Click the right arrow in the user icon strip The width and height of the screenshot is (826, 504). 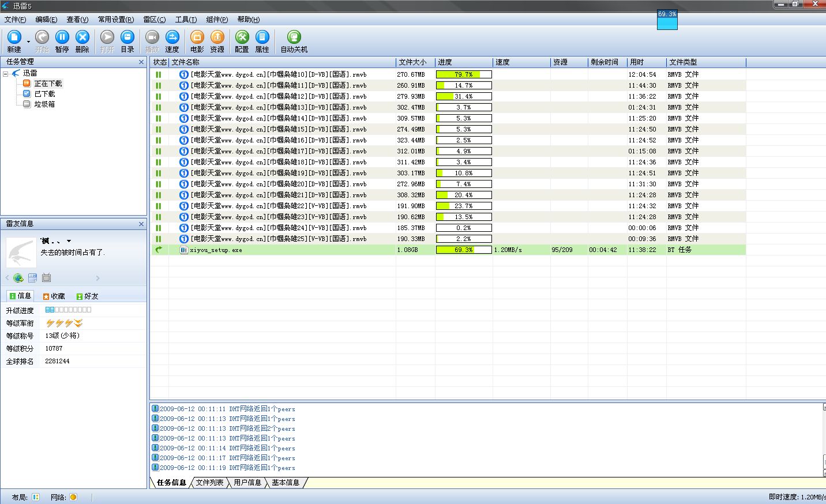tap(97, 278)
